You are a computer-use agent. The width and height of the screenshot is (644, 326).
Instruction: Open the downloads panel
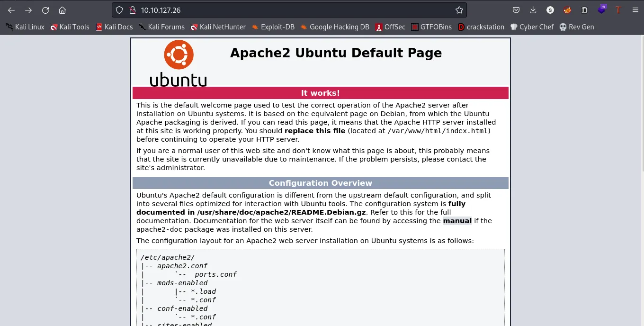coord(533,10)
